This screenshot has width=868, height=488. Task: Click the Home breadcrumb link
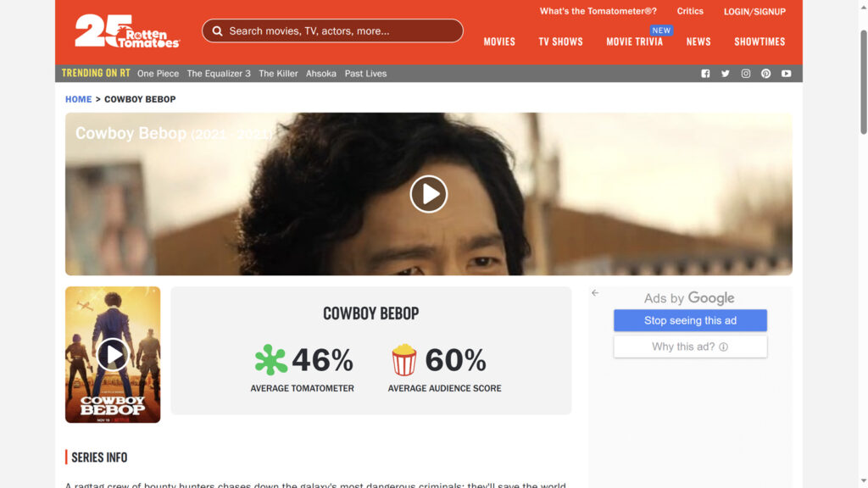click(78, 99)
